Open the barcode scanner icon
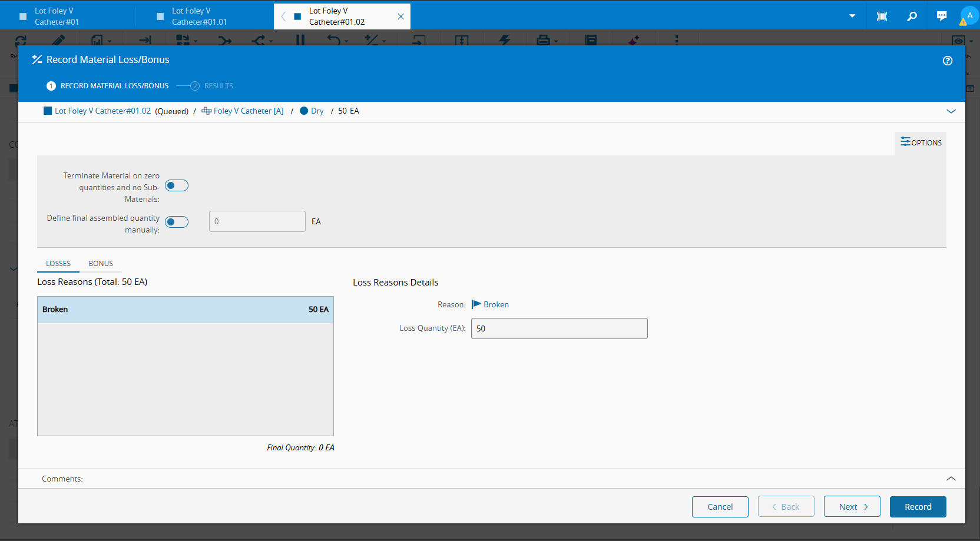Image resolution: width=980 pixels, height=541 pixels. (882, 16)
